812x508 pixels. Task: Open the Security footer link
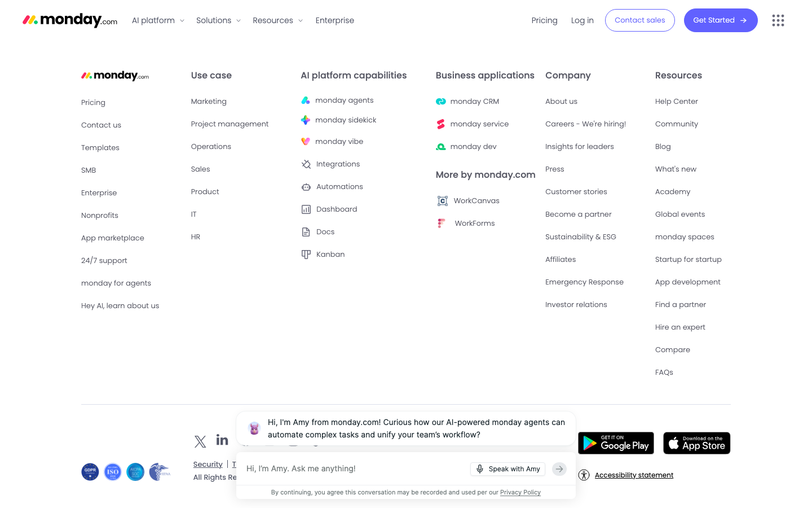pos(208,465)
